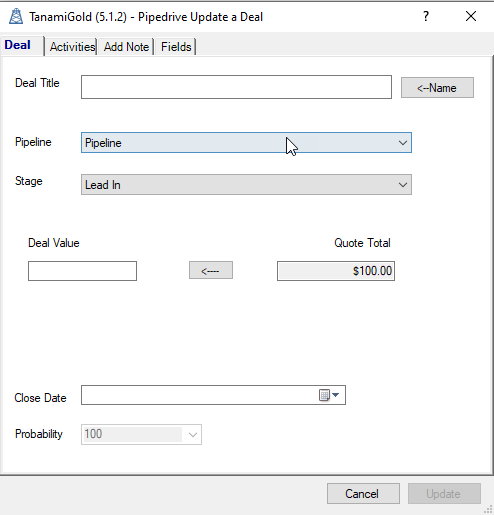494x515 pixels.
Task: Copy Quote Total into Deal Value with the arrow button
Action: [211, 270]
